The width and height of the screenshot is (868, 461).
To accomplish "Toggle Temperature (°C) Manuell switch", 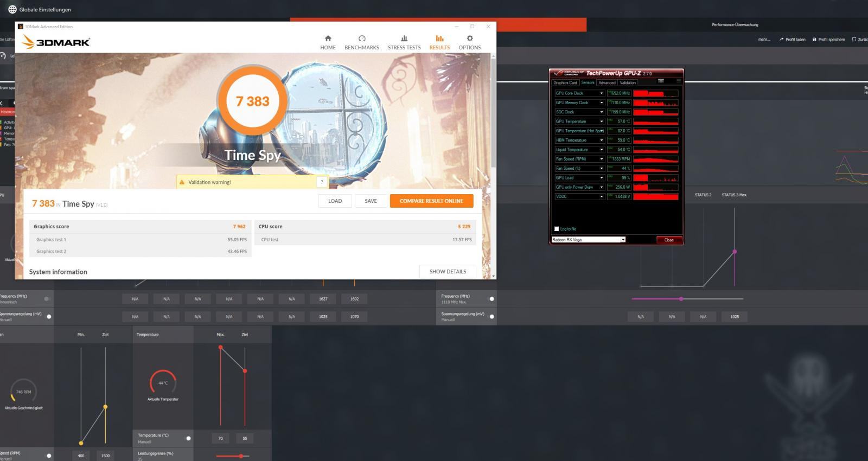I will 188,438.
